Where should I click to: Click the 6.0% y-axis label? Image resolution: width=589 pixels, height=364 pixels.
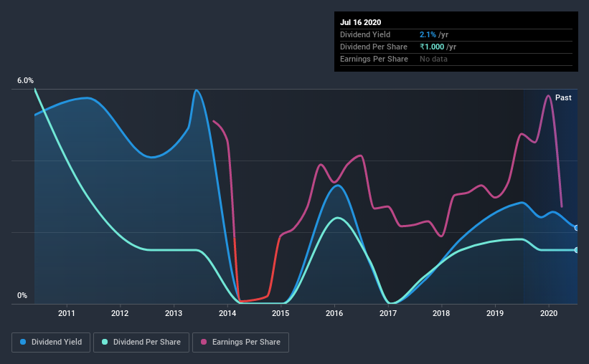25,81
